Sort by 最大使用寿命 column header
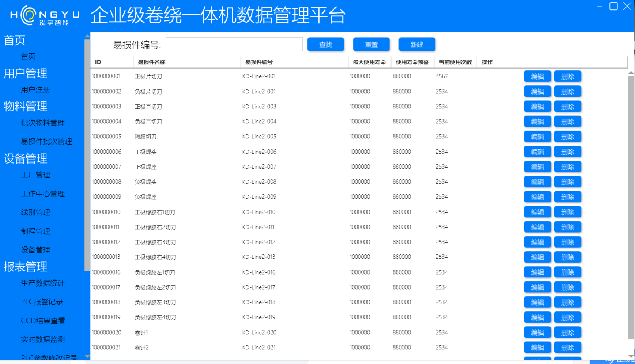The image size is (635, 364). [x=369, y=62]
